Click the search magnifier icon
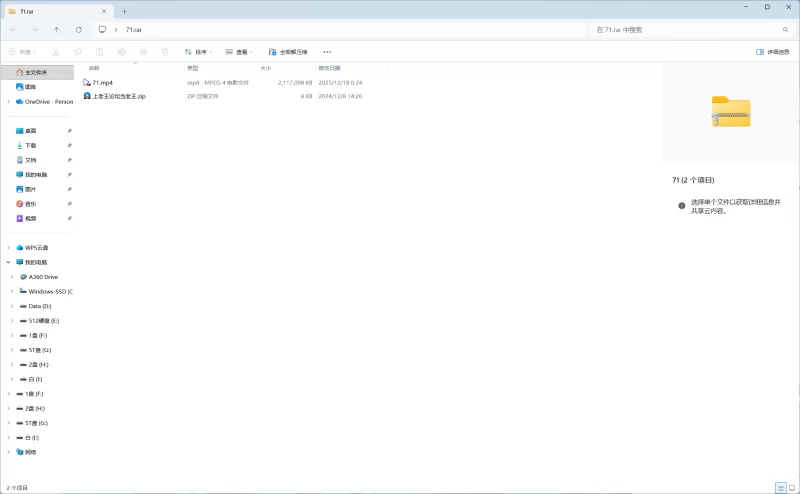 783,30
